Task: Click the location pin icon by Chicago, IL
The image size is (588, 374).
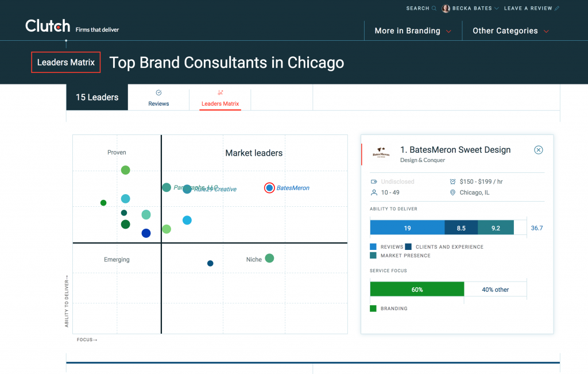Action: point(452,192)
